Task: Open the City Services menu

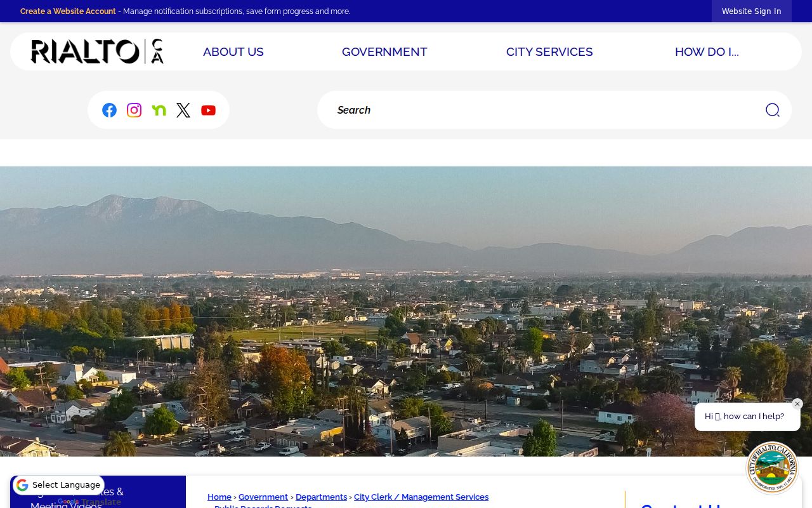Action: pyautogui.click(x=549, y=52)
